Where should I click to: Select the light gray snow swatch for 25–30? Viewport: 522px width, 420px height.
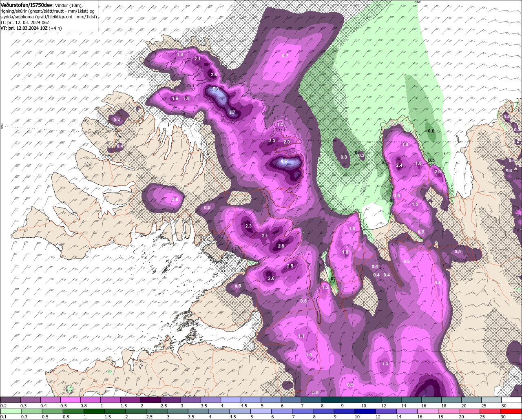(492, 400)
